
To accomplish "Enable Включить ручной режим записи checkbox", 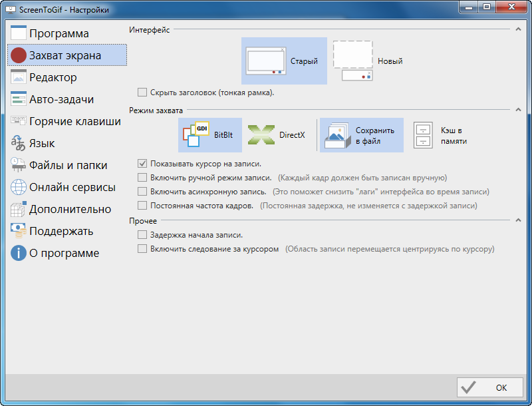I will coord(142,177).
